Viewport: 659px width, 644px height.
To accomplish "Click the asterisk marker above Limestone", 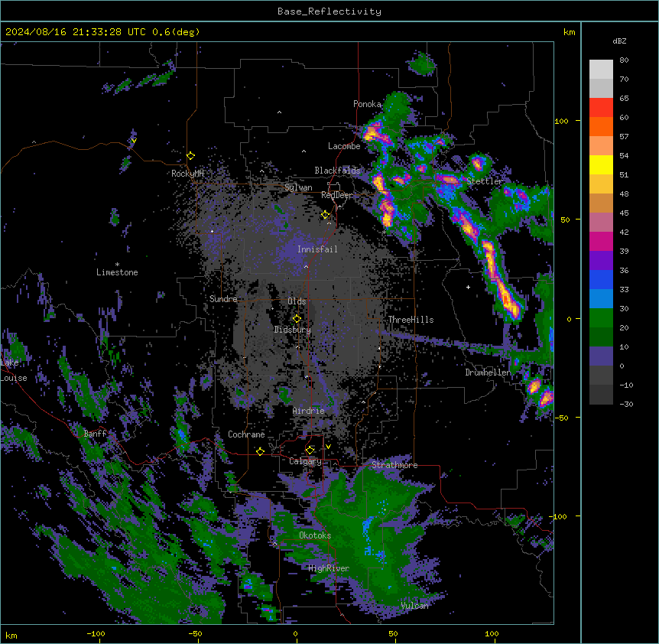I will pyautogui.click(x=117, y=265).
